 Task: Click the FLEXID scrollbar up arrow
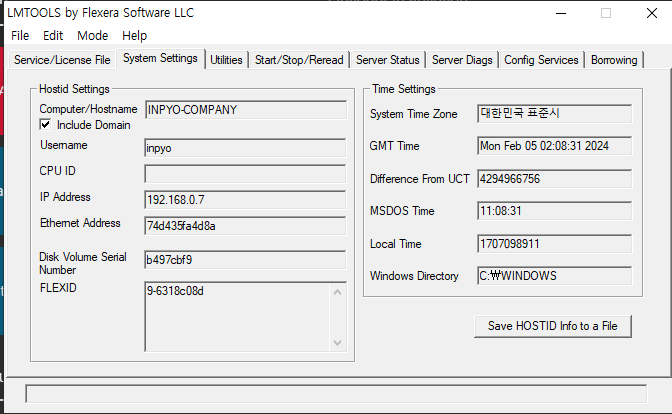tap(338, 292)
